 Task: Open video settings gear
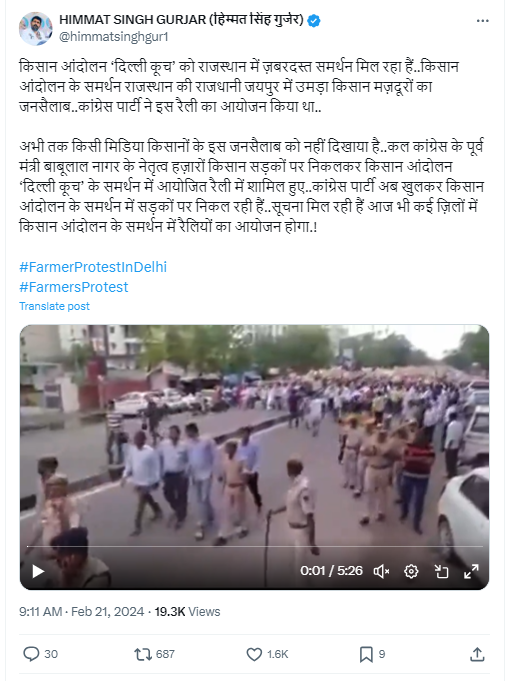click(411, 572)
